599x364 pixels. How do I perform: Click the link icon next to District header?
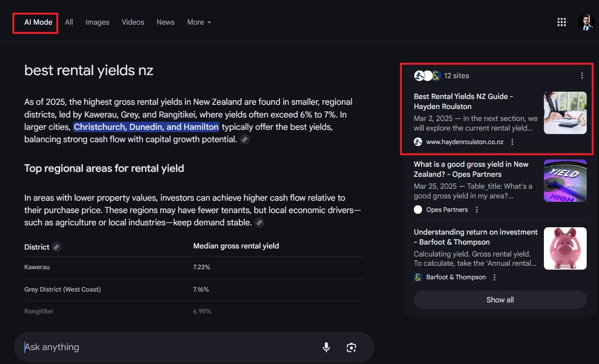click(x=56, y=247)
